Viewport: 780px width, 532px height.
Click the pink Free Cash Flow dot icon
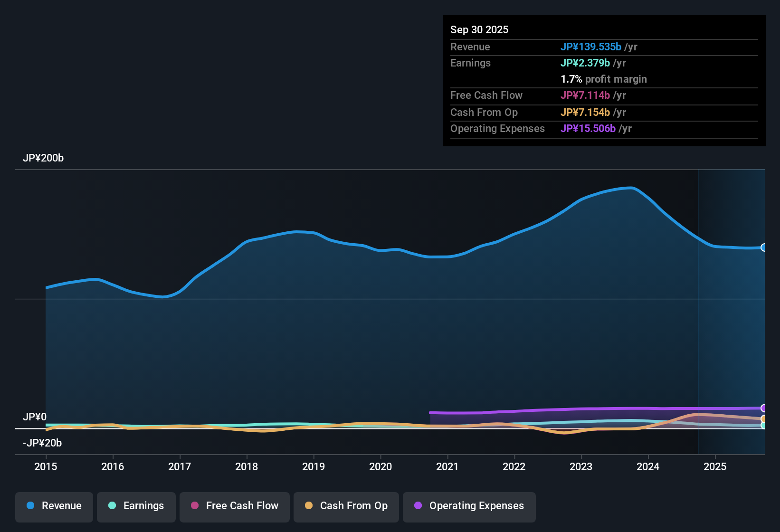tap(194, 506)
